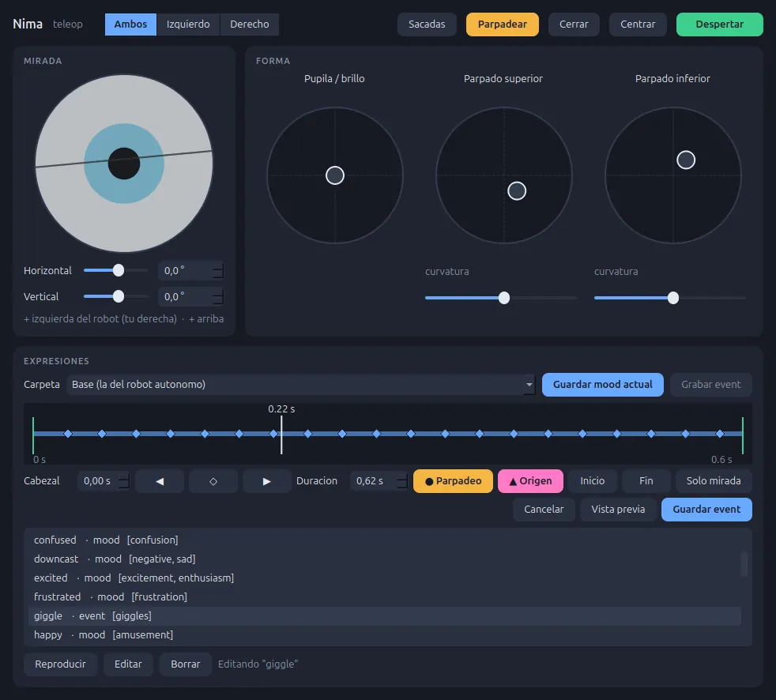Image resolution: width=776 pixels, height=700 pixels.
Task: Add keyframe with the diamond button
Action: [x=213, y=481]
